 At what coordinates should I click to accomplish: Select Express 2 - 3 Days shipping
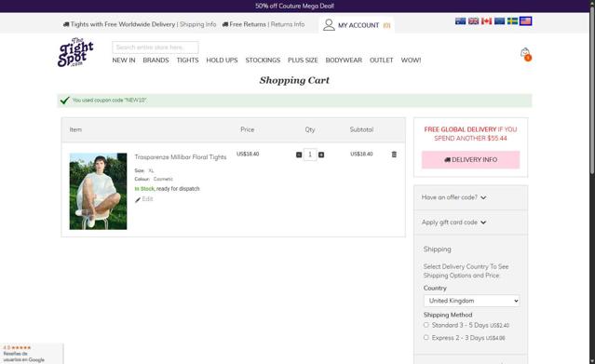[x=426, y=337]
